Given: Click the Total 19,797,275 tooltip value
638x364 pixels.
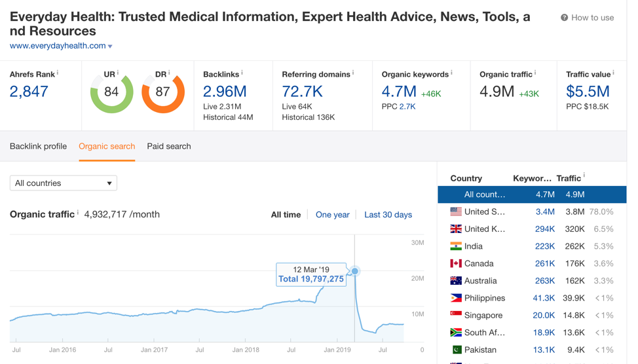Looking at the screenshot, I should click(311, 279).
